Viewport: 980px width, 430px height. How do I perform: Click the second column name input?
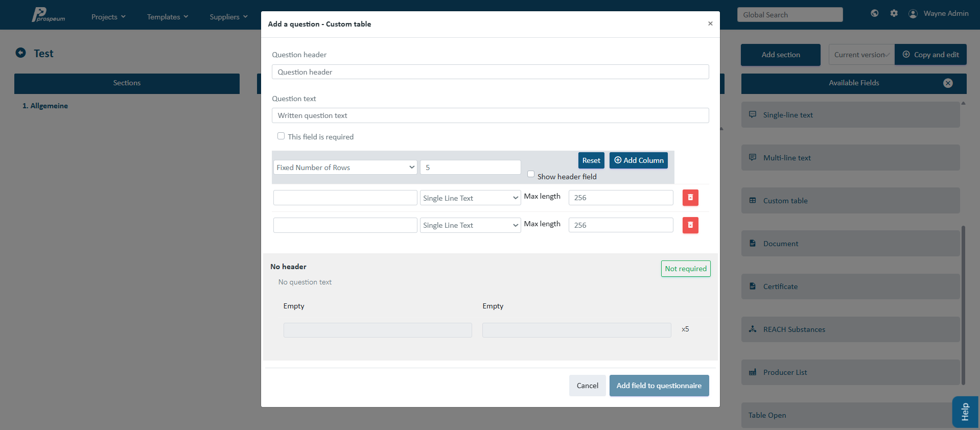pos(345,225)
